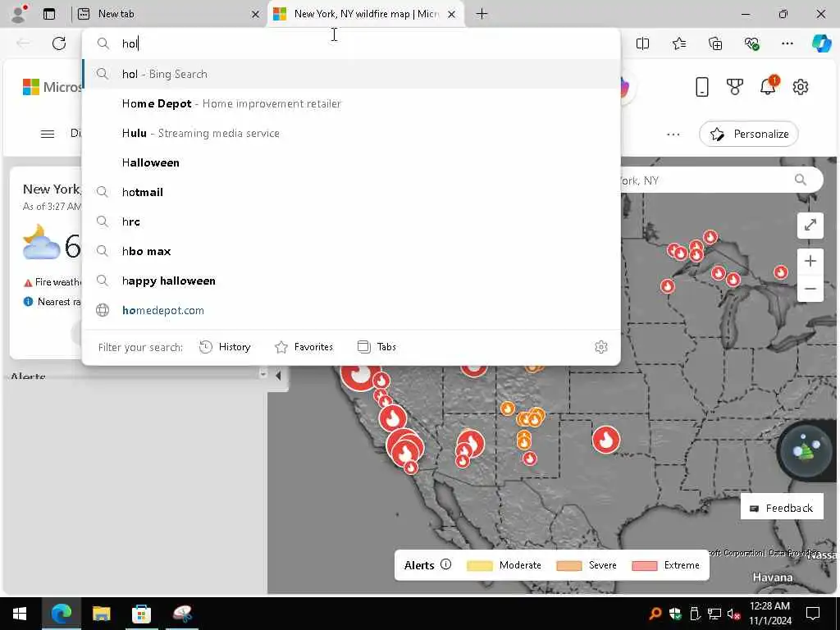This screenshot has width=840, height=630.
Task: Open the MSN more options ellipsis
Action: 673,134
